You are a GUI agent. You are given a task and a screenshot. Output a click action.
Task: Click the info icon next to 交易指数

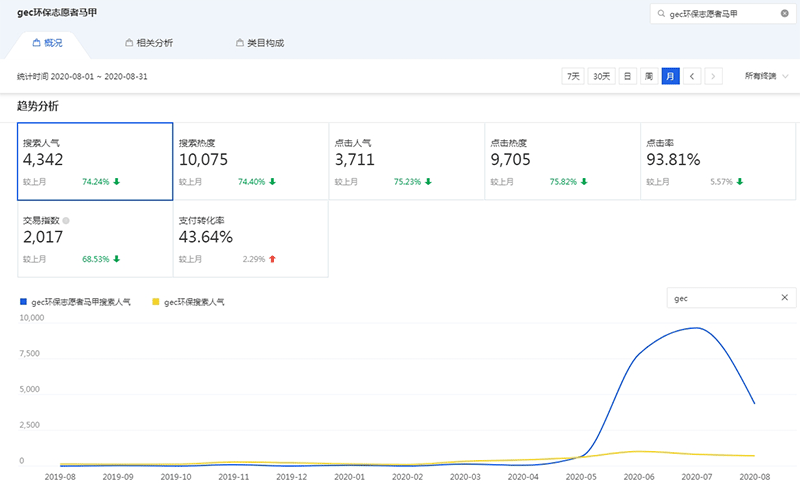click(x=67, y=220)
